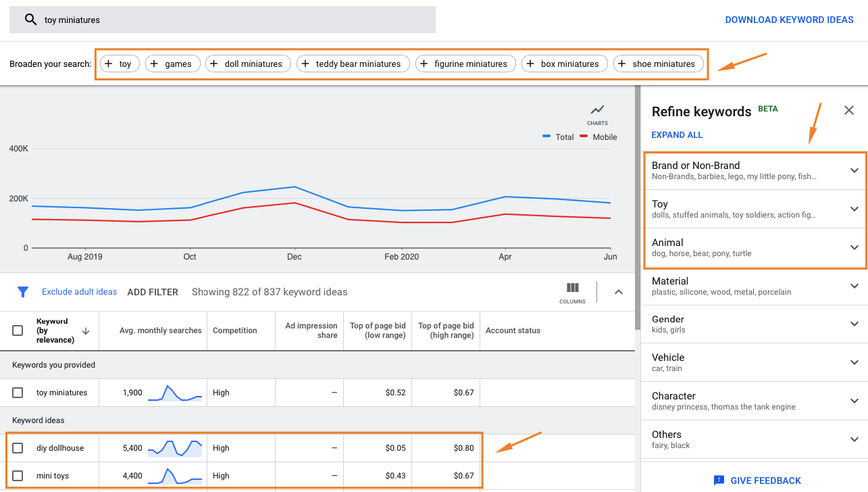The width and height of the screenshot is (868, 492).
Task: Expand the Brand or Non-Brand category
Action: coord(854,170)
